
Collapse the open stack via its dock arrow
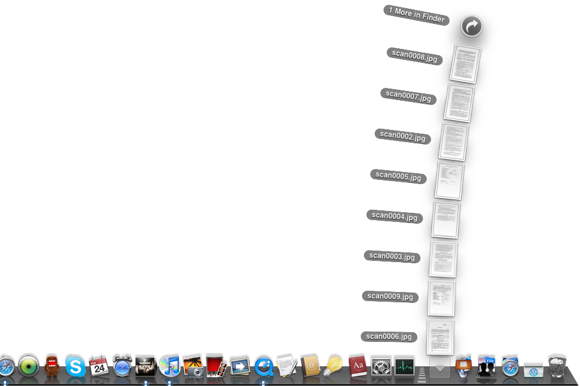click(x=440, y=367)
